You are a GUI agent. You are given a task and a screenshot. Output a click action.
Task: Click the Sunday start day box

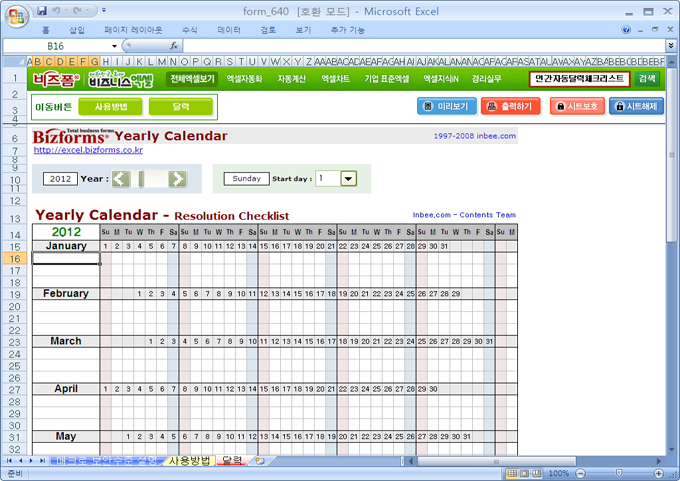coord(246,179)
